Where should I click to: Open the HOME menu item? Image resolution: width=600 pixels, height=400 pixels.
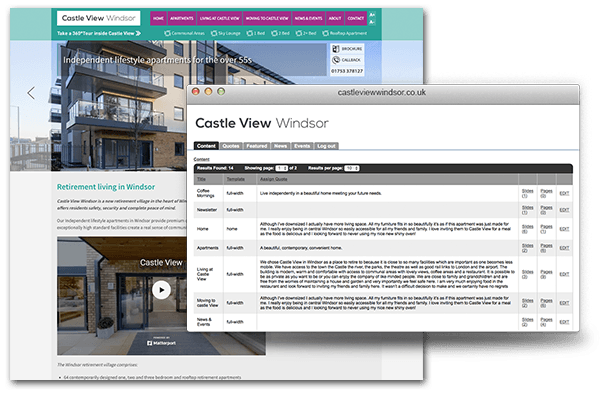(x=158, y=18)
